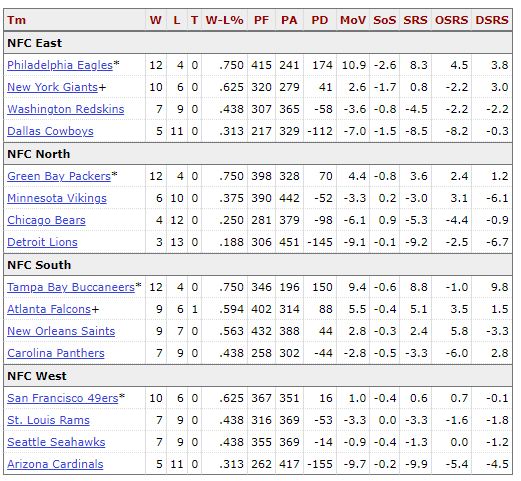Sort by the W-L% column header

(x=224, y=20)
